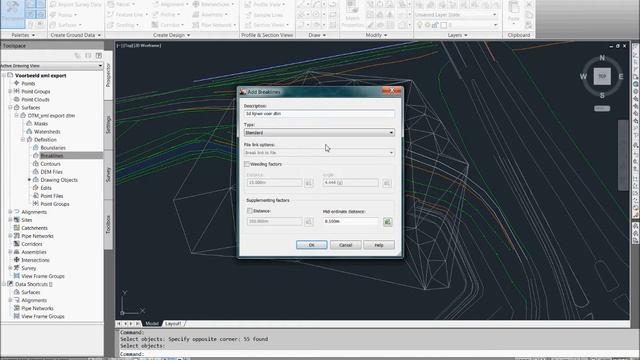Screen dimensions: 640x360
Task: Expand the Pipe Networks node under drawing
Action: click(10, 236)
